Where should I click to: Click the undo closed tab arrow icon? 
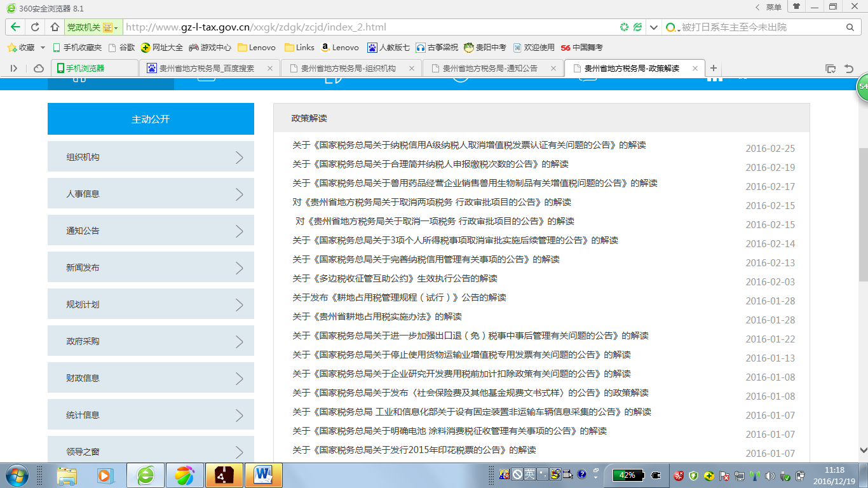pyautogui.click(x=849, y=69)
